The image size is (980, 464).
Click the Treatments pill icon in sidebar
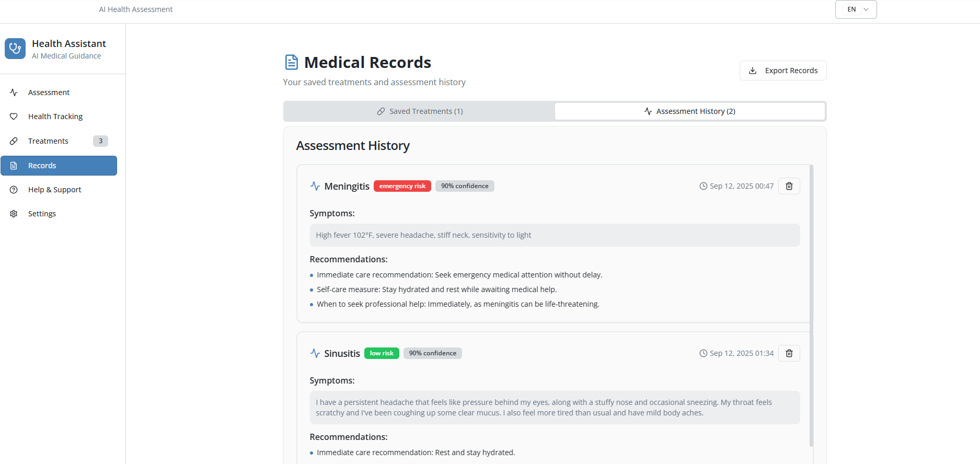pos(14,141)
